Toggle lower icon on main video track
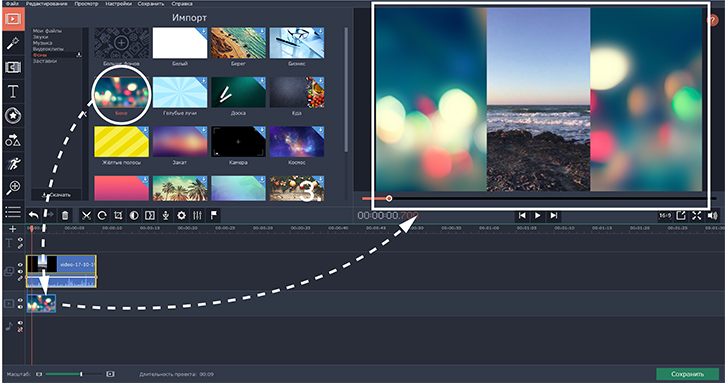 [x=20, y=307]
